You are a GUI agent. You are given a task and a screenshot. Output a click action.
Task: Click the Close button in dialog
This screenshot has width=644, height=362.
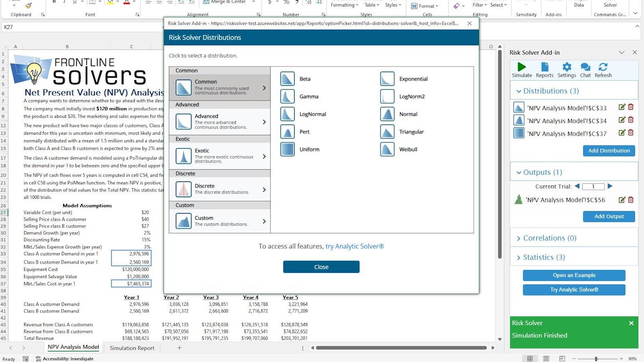[x=321, y=267]
